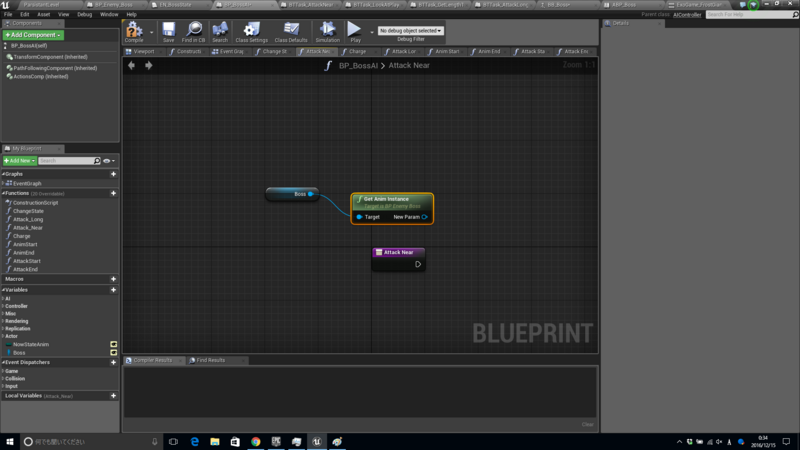Select PathFollowingComponent in components
The image size is (800, 450).
(55, 68)
